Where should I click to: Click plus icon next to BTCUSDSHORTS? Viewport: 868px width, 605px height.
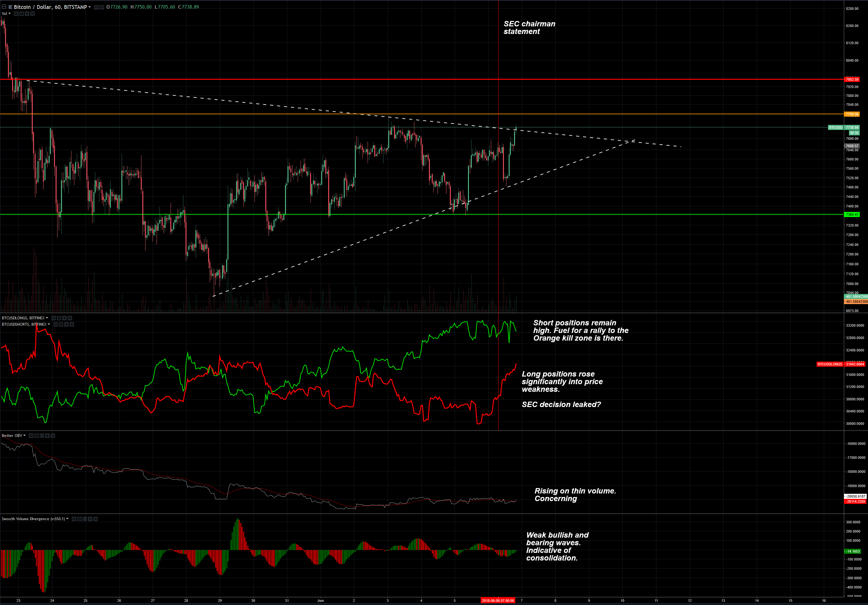[66, 324]
